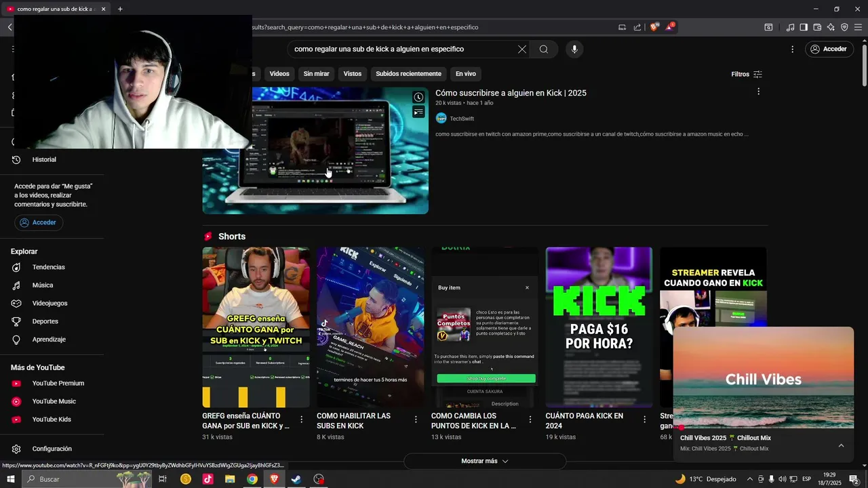The height and width of the screenshot is (488, 868).
Task: Expand the Chill Vibes mini player chevron
Action: (841, 445)
